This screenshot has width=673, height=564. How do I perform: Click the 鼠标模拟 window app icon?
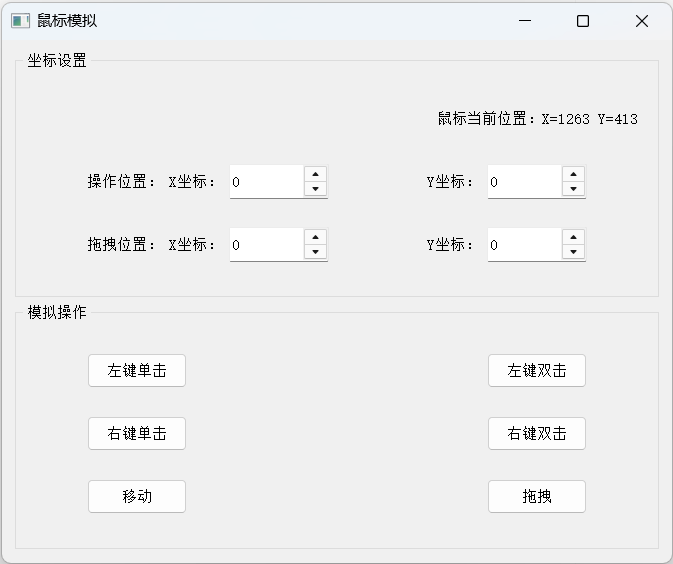coord(20,21)
